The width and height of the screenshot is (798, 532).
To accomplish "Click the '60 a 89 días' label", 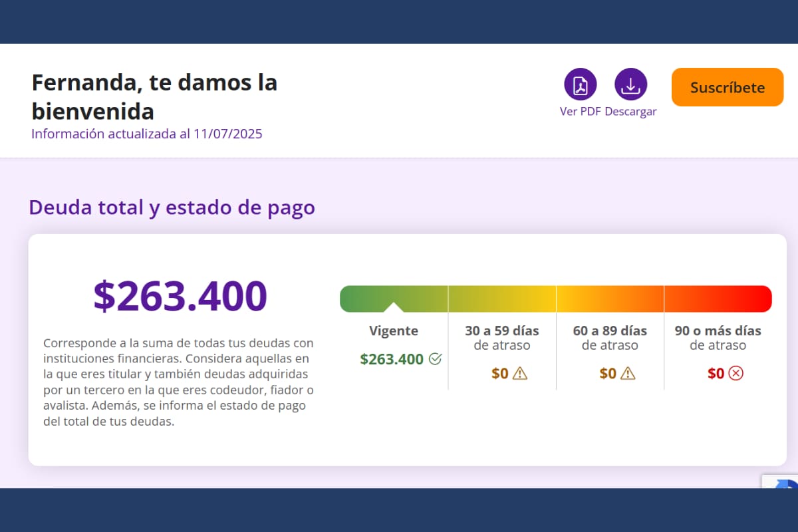I will coord(610,331).
